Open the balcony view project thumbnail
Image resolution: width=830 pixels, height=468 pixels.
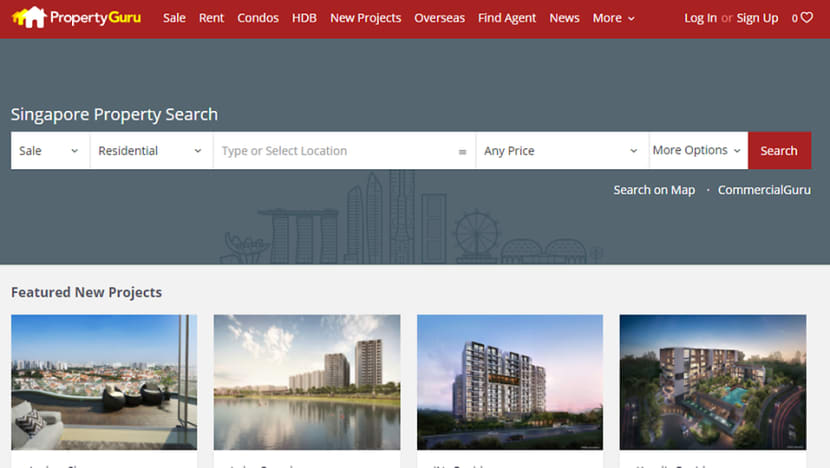pyautogui.click(x=104, y=382)
